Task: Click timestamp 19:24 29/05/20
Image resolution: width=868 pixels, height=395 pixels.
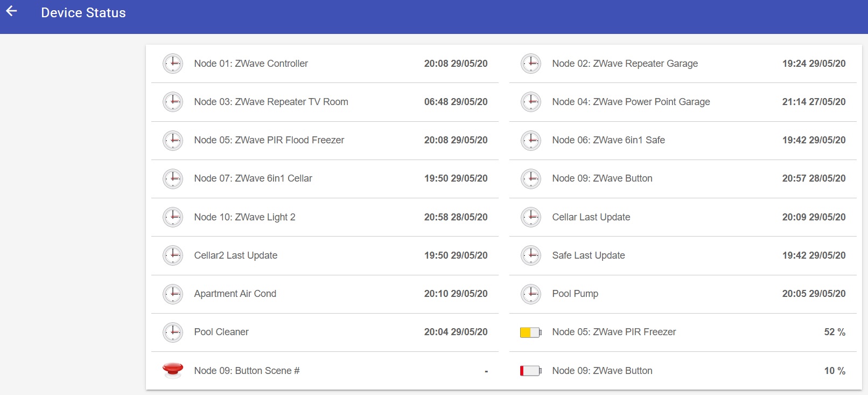Action: 814,64
